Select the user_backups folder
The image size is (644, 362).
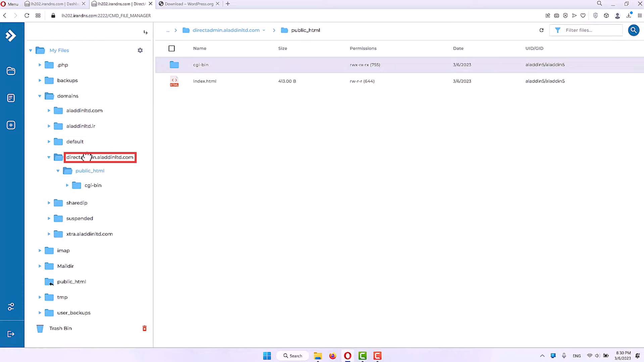[x=74, y=313]
